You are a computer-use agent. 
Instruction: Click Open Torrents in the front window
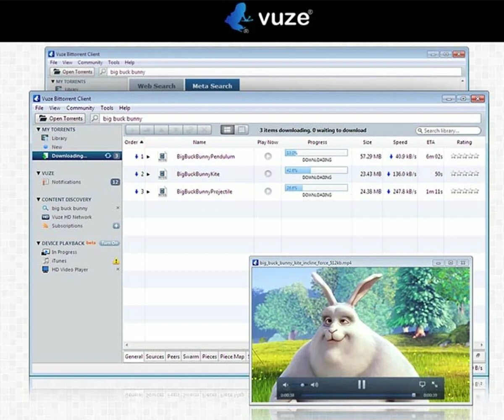[x=60, y=118]
